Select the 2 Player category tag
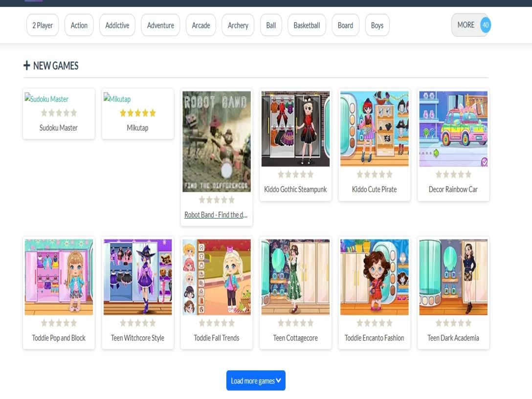Screen dimensions: 532x399 [43, 25]
